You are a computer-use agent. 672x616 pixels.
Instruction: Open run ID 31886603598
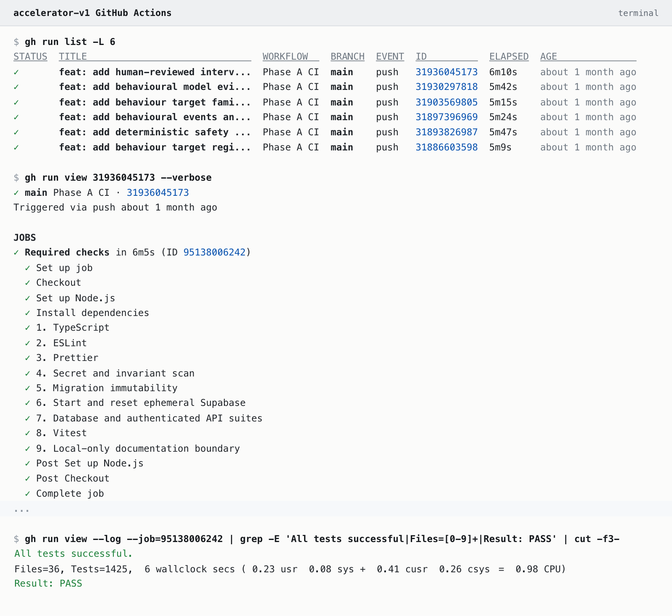(446, 147)
